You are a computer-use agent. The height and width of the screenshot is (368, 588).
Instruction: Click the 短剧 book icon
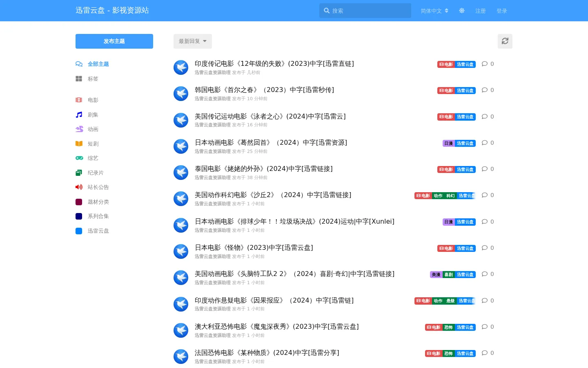79,144
